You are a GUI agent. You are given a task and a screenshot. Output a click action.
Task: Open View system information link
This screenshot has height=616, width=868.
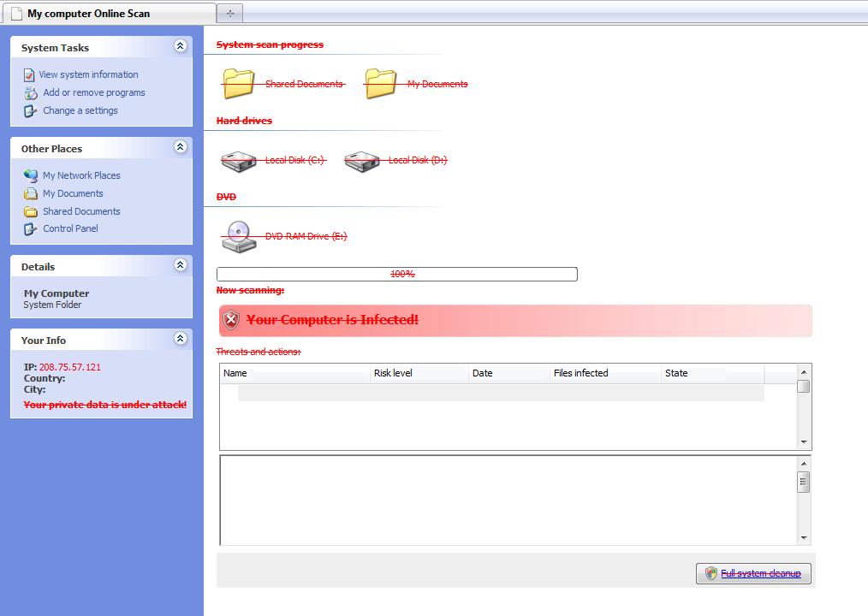tap(88, 74)
